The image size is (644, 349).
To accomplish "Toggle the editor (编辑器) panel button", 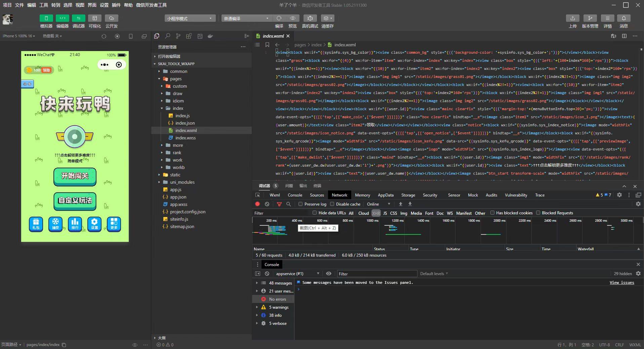I will tap(63, 18).
